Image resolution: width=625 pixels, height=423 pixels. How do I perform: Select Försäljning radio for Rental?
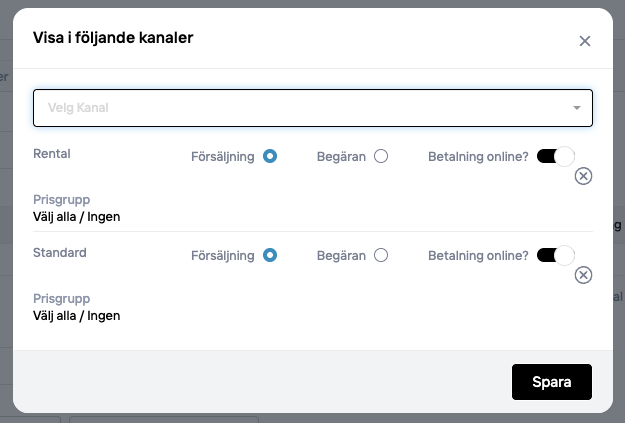(270, 156)
